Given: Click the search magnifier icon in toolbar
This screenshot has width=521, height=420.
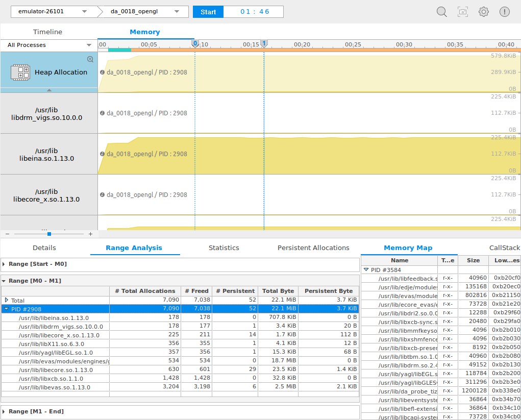Looking at the screenshot, I should (x=442, y=12).
